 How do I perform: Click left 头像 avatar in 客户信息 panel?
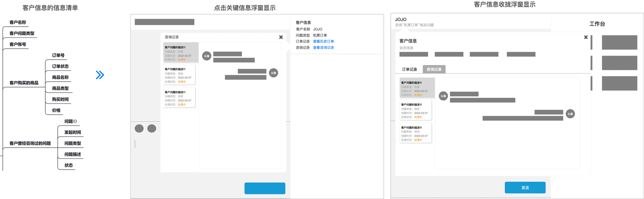(x=443, y=96)
